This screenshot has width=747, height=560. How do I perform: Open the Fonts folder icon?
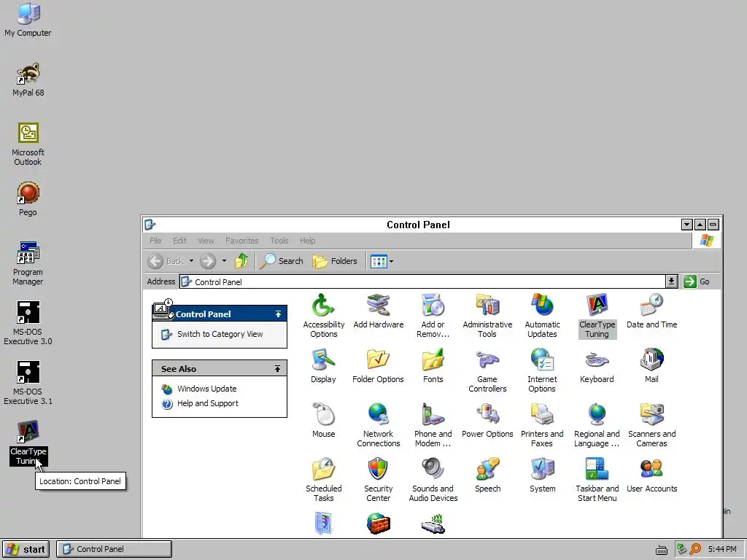433,366
